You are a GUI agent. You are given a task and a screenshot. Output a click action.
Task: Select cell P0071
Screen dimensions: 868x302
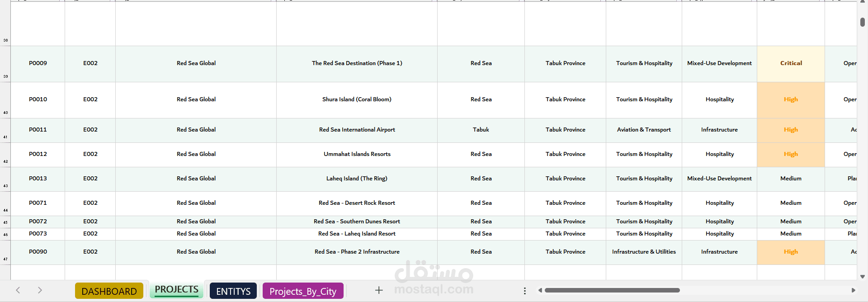[38, 203]
